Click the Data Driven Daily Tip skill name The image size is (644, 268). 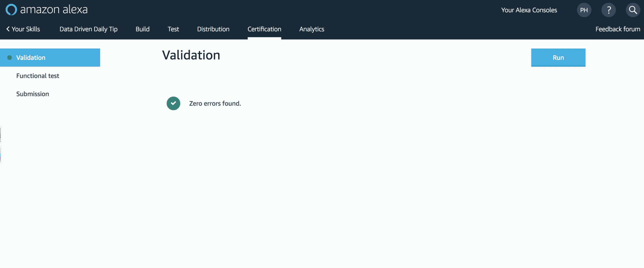[x=89, y=29]
